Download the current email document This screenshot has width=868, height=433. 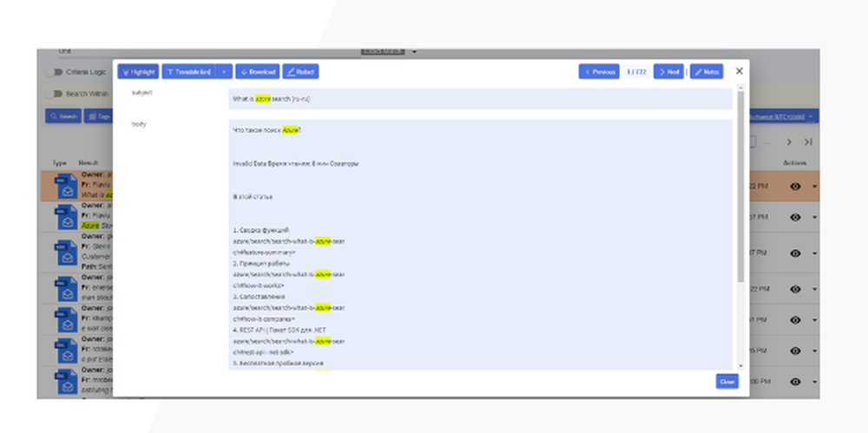pyautogui.click(x=258, y=71)
